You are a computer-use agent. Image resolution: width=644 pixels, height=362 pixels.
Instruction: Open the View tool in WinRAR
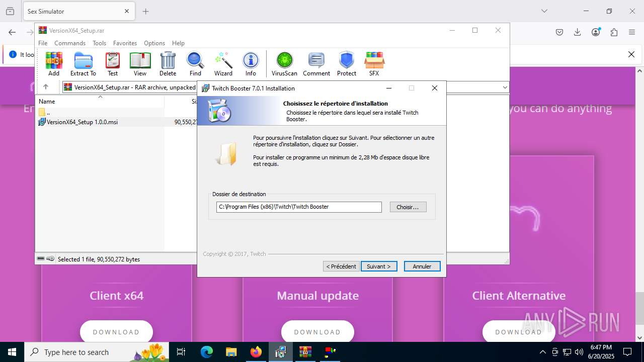pyautogui.click(x=140, y=64)
